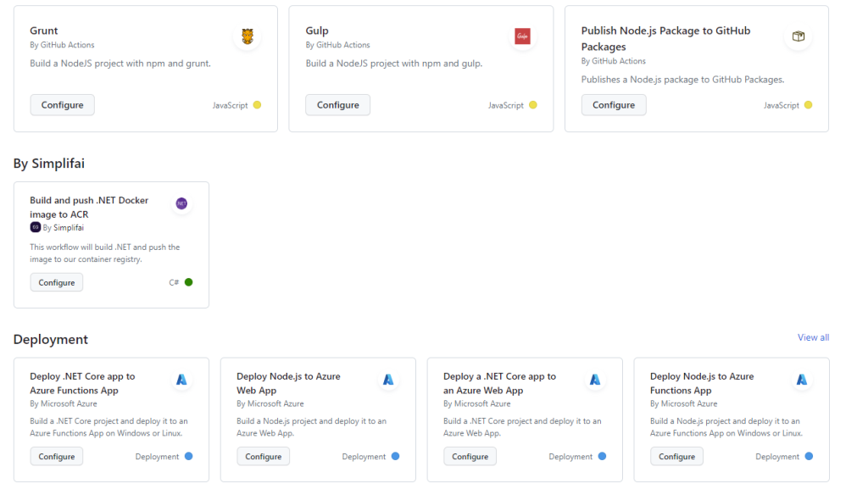Click Azure logo on Deploy Node.js Functions App card
The width and height of the screenshot is (868, 489).
802,380
